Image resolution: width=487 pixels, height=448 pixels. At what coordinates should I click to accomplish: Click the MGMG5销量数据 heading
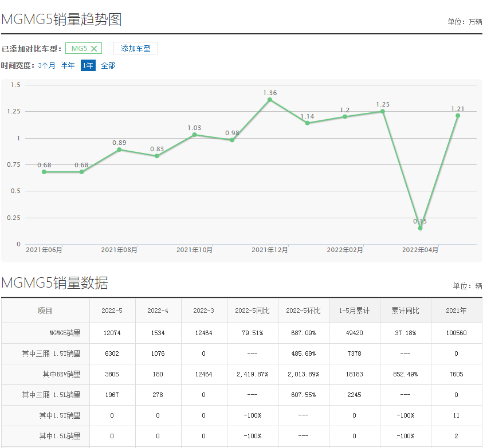tap(54, 283)
